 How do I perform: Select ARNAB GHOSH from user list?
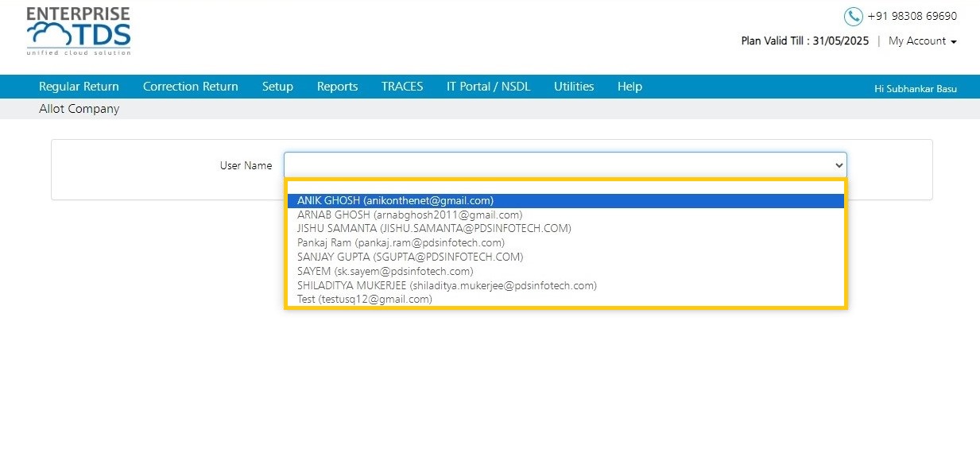click(x=566, y=215)
